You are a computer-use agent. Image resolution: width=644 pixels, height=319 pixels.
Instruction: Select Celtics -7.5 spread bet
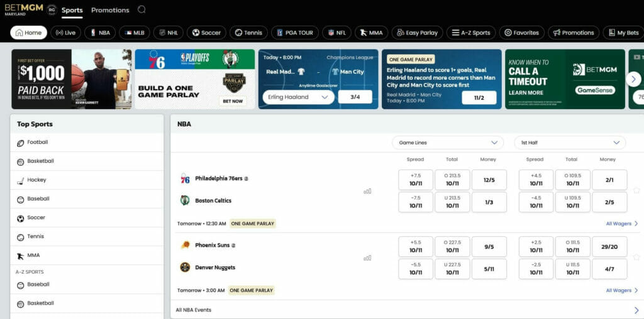(416, 202)
